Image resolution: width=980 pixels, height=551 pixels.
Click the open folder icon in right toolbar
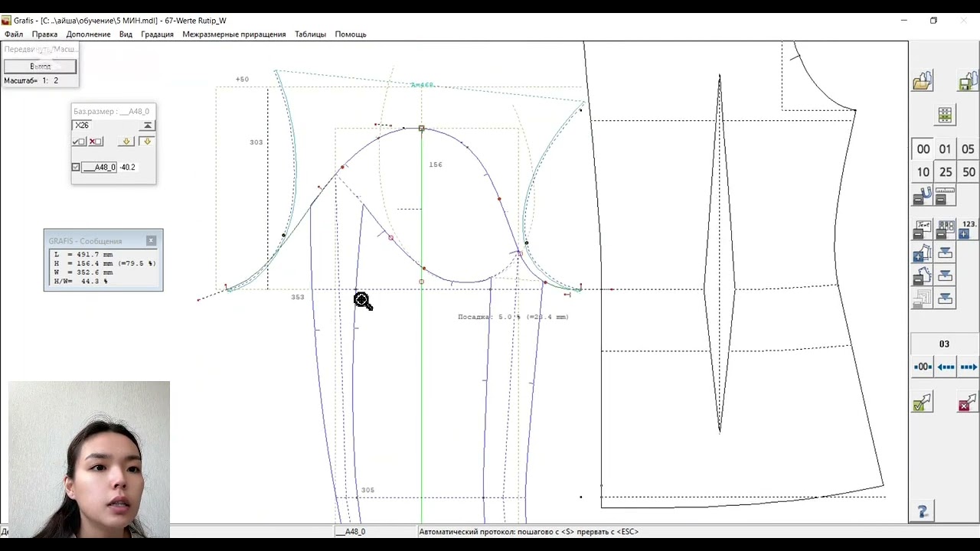[x=923, y=81]
